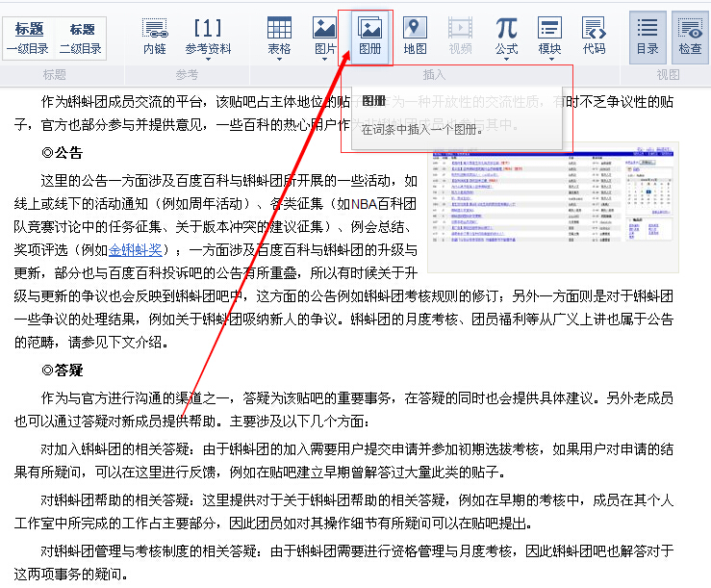
Task: Open the 模块 module dropdown
Action: [549, 36]
